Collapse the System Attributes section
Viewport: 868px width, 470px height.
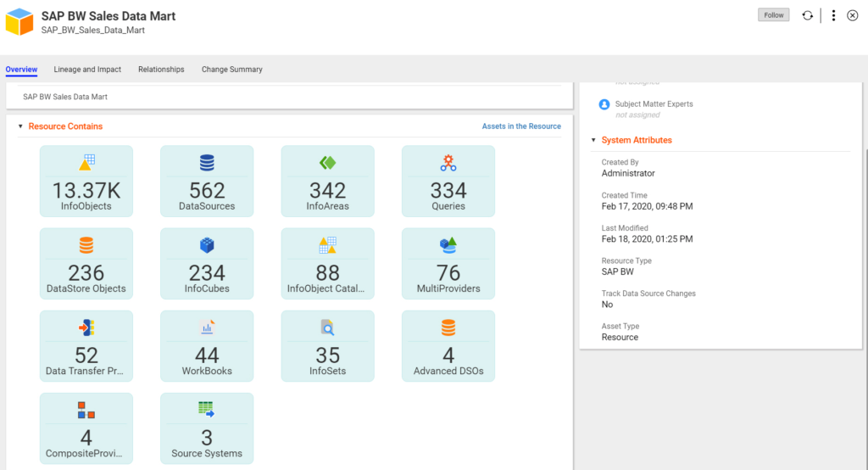pos(593,140)
